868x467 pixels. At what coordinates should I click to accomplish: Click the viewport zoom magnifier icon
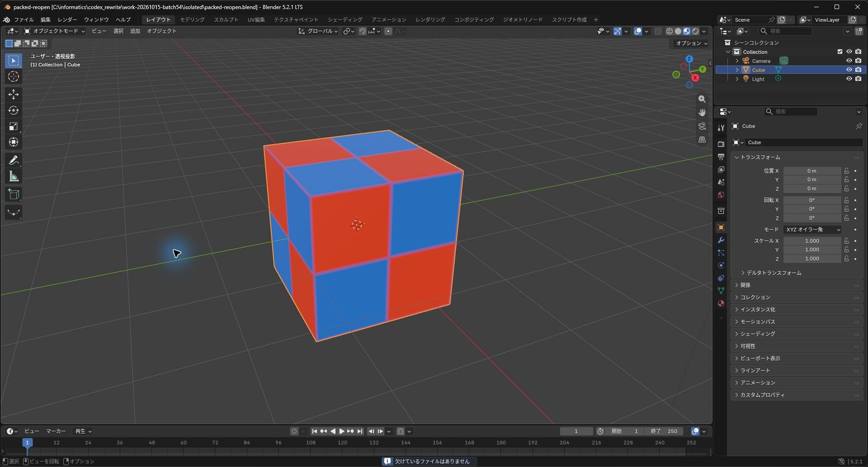(702, 99)
